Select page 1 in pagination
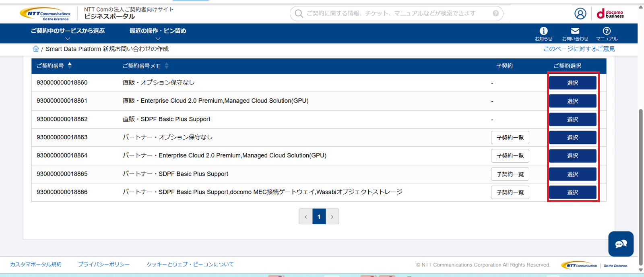This screenshot has height=277, width=644. click(x=319, y=217)
